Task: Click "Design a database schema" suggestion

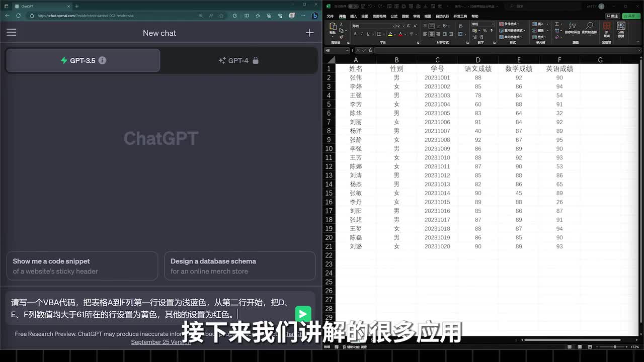Action: pos(239,266)
